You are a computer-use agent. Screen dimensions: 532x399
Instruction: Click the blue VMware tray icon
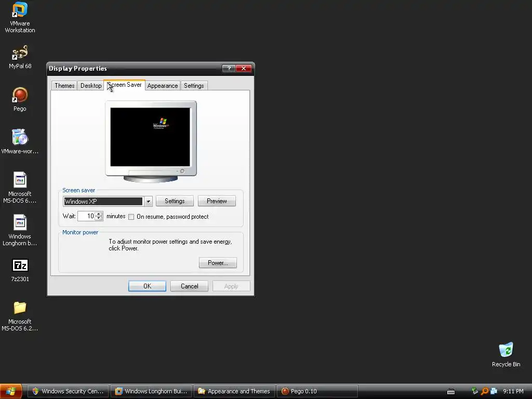494,391
